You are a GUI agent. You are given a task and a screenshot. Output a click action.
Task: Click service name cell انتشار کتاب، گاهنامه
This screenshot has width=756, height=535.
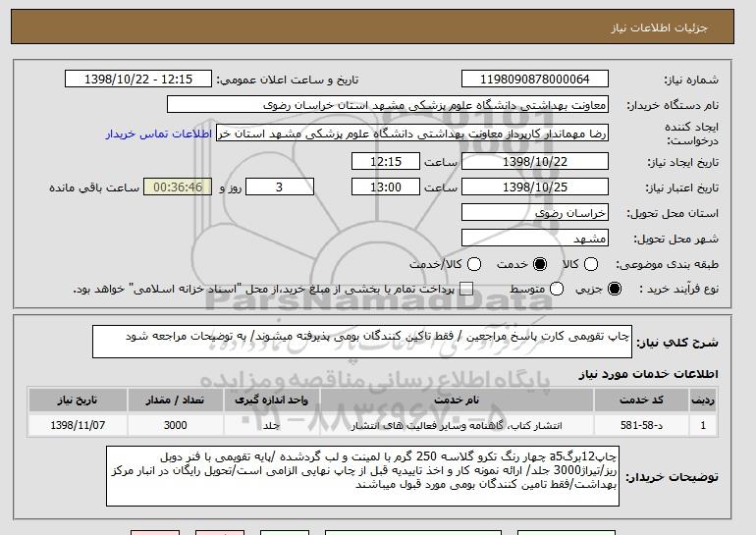tap(457, 426)
